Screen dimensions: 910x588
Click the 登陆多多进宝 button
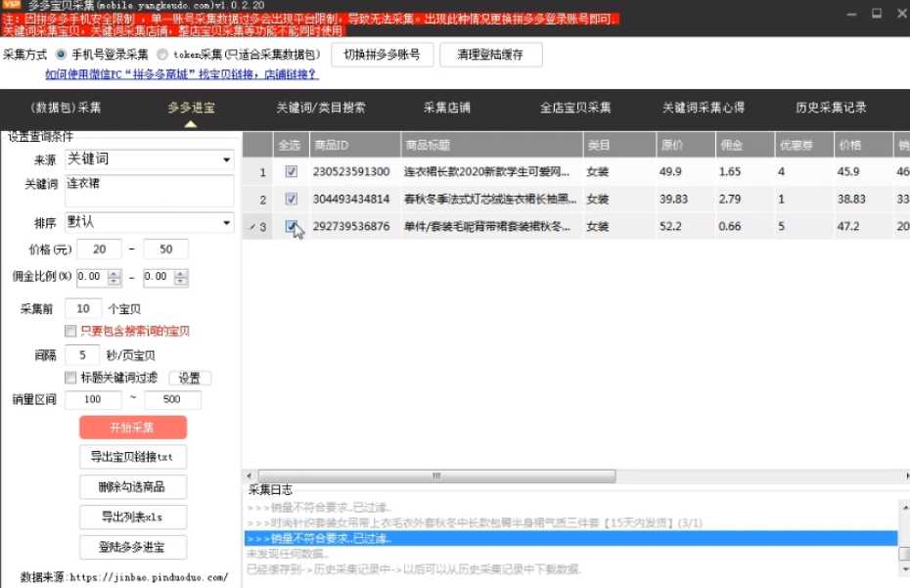133,547
